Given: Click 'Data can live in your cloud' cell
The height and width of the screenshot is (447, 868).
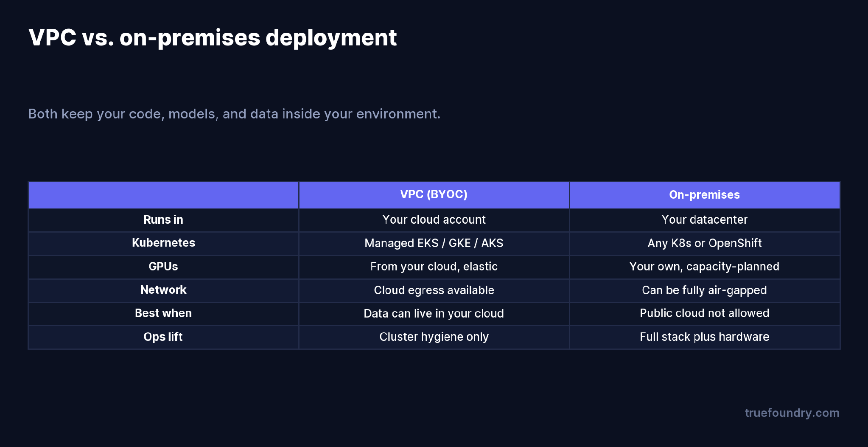Looking at the screenshot, I should pyautogui.click(x=434, y=314).
